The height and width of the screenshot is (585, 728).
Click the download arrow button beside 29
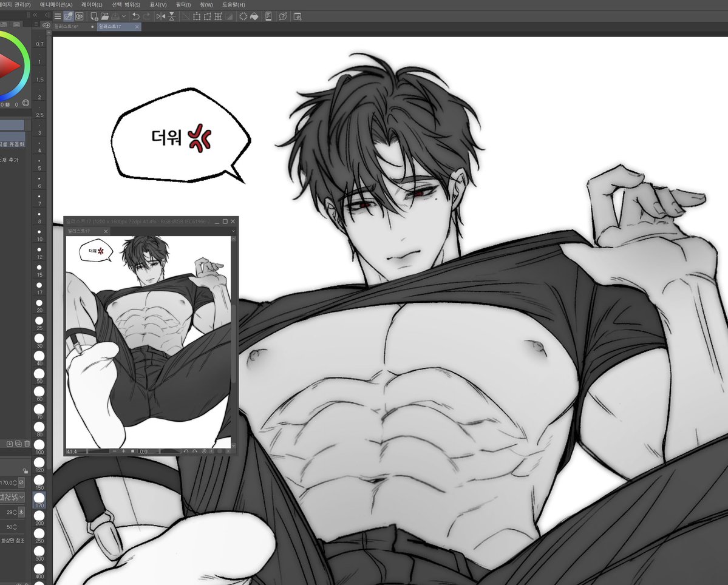(x=21, y=512)
